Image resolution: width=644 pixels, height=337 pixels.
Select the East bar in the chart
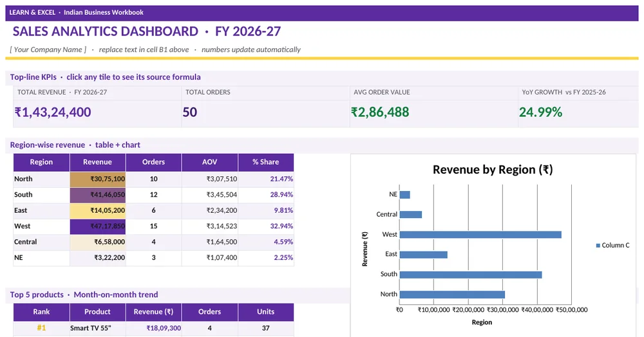coord(423,255)
